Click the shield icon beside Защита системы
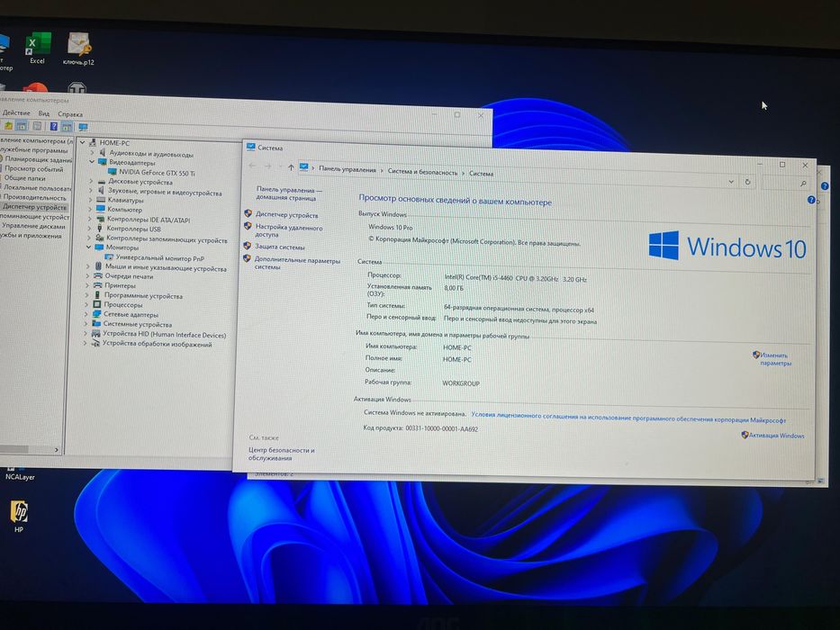The width and height of the screenshot is (840, 630). pos(247,246)
